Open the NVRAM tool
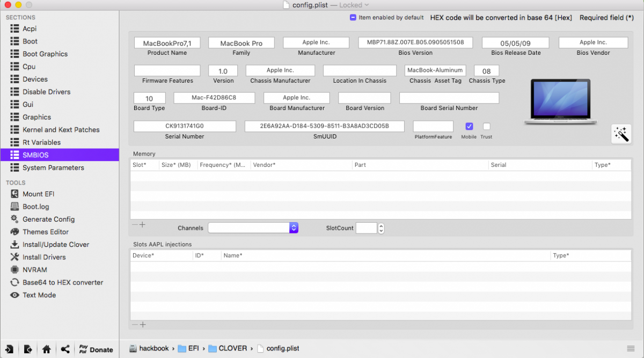This screenshot has width=644, height=358. (34, 269)
